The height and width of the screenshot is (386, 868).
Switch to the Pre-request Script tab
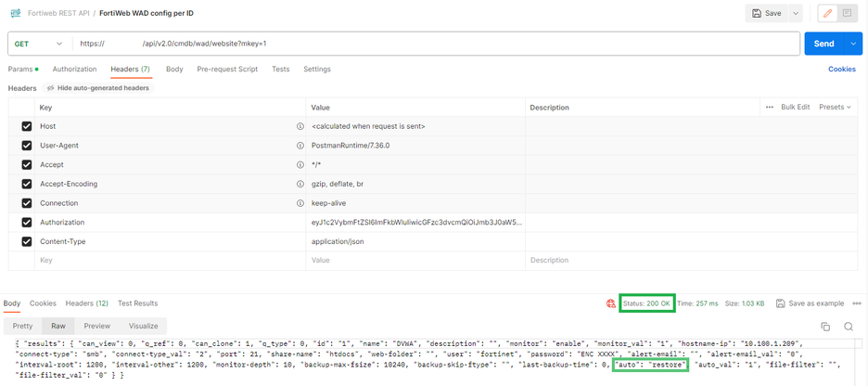pos(227,70)
